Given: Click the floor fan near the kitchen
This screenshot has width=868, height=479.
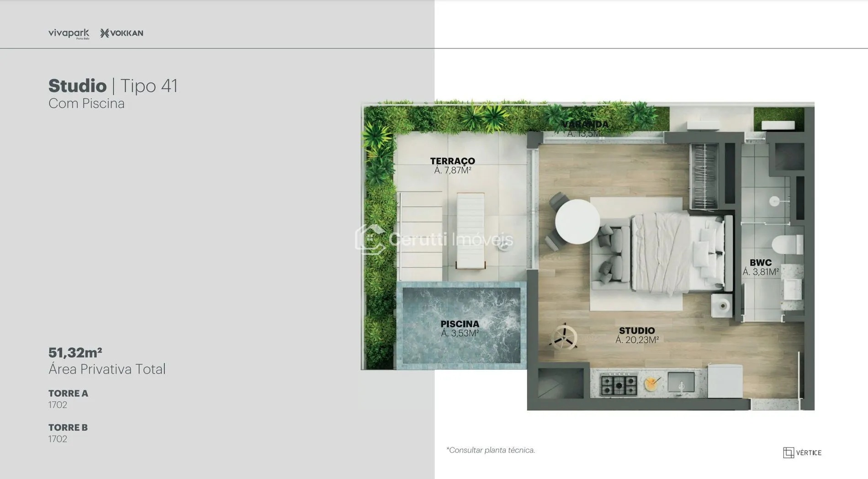Looking at the screenshot, I should click(x=564, y=337).
